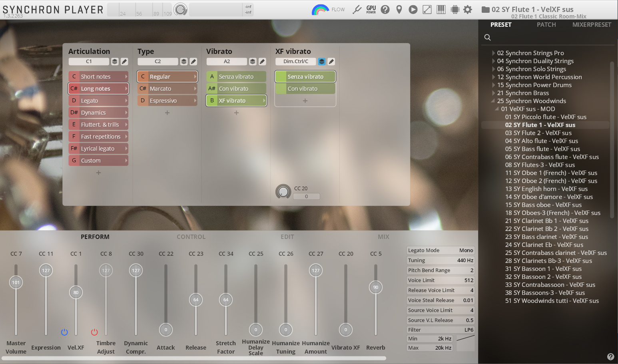The width and height of the screenshot is (618, 364).
Task: Click the play button icon in toolbar
Action: (x=413, y=10)
